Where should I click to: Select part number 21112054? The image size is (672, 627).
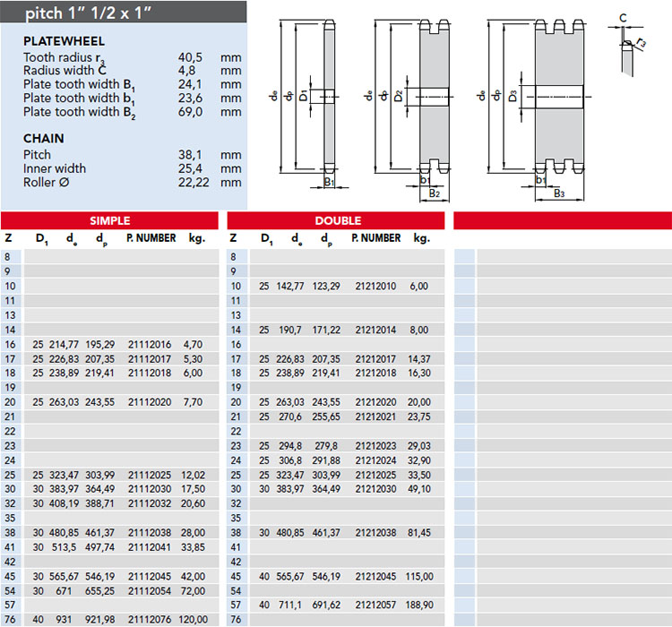click(150, 590)
